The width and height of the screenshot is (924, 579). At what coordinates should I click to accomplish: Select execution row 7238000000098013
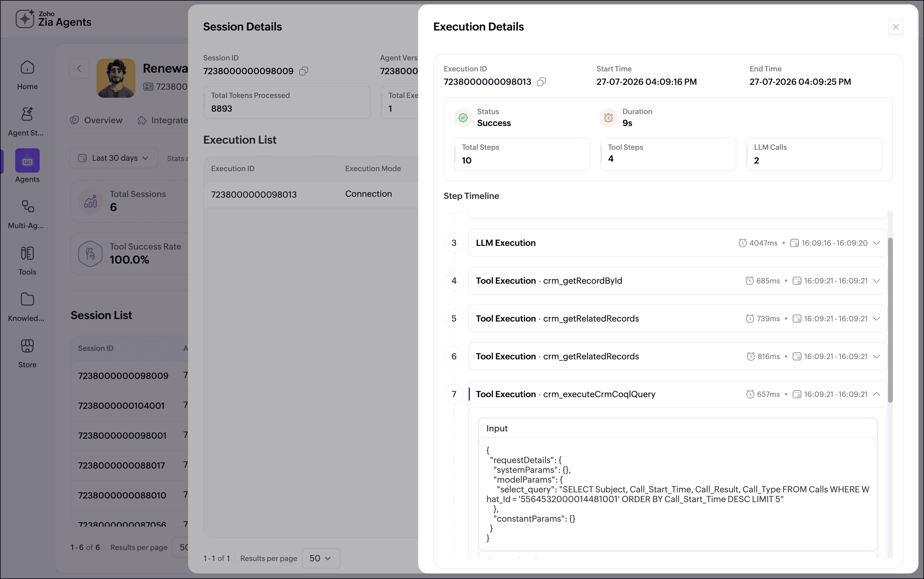coord(311,195)
